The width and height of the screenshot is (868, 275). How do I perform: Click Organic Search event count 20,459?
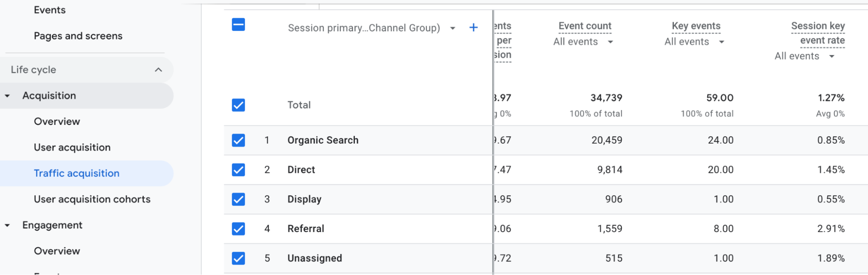coord(607,141)
